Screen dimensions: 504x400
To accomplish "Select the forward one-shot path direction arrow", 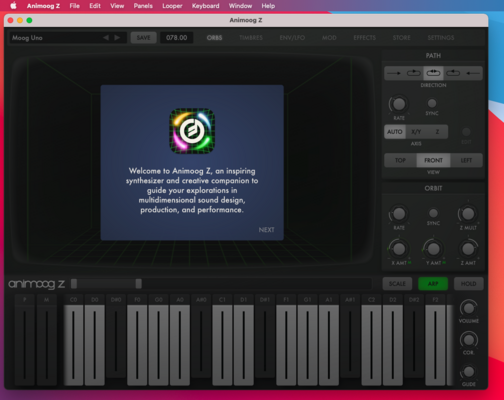I will click(x=394, y=73).
